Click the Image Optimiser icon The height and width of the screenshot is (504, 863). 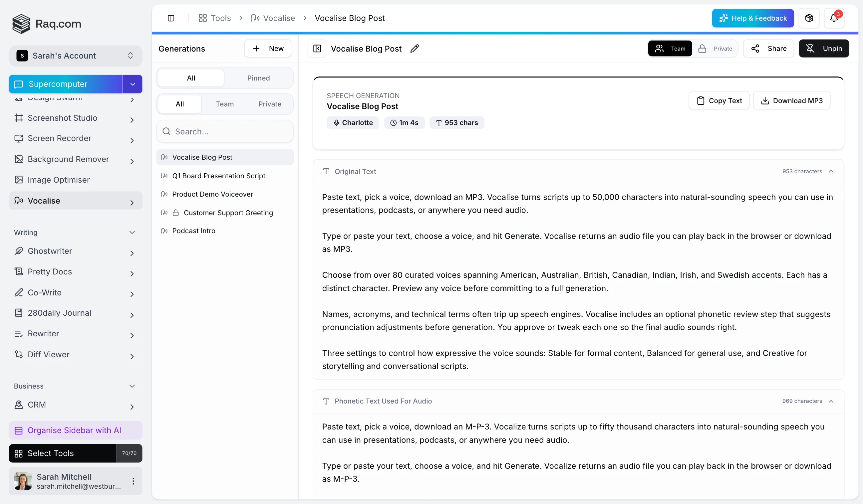[19, 180]
